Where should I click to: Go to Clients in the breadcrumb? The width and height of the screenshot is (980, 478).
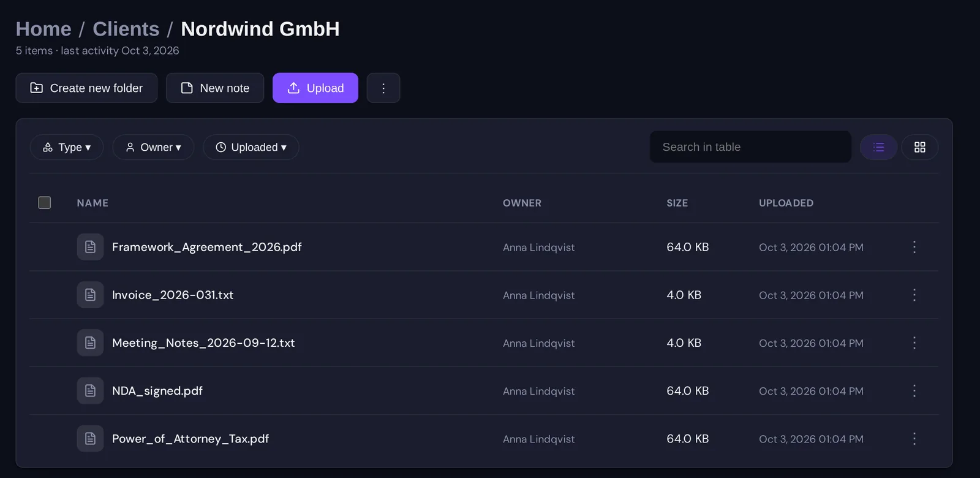(126, 29)
